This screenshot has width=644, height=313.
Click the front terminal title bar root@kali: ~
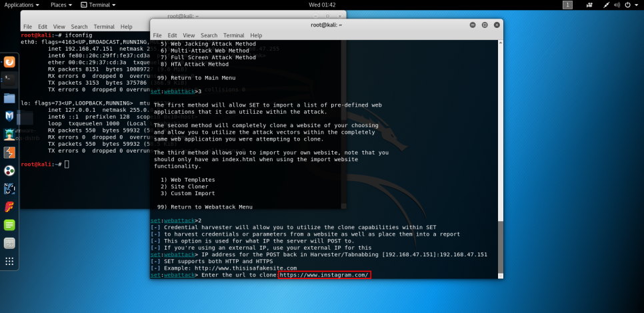(x=327, y=25)
